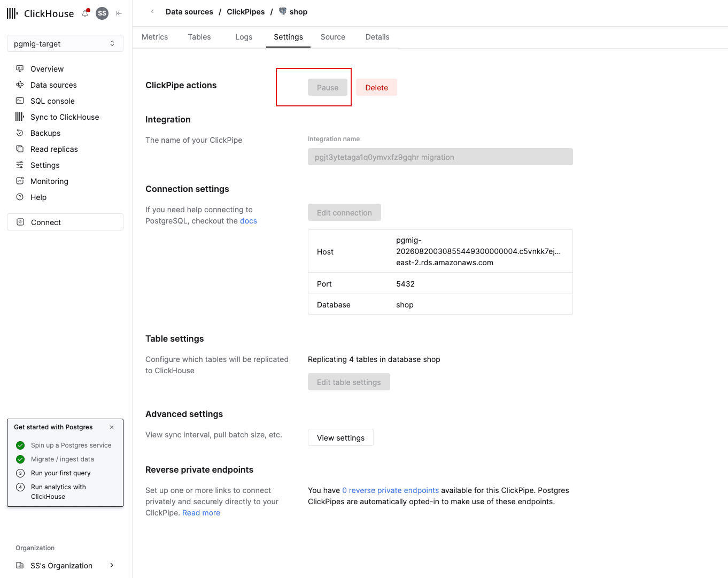Click the Read replicas sidebar icon

tap(20, 149)
